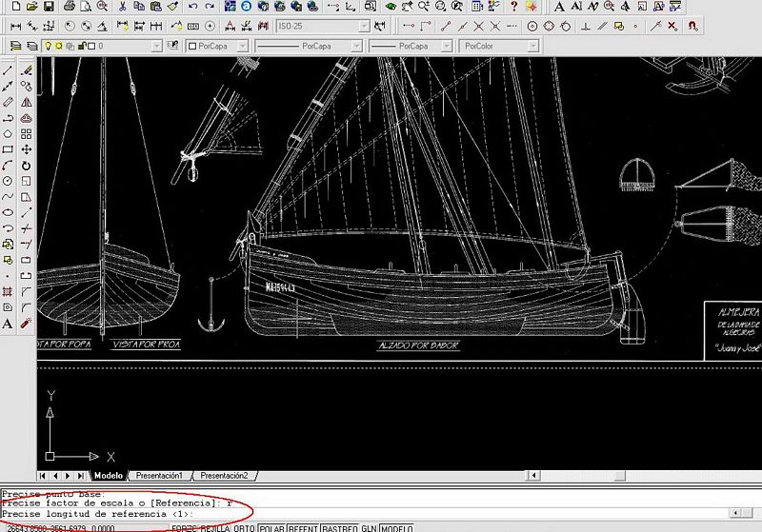Click the Print (plot) icon
The width and height of the screenshot is (762, 532).
click(69, 7)
